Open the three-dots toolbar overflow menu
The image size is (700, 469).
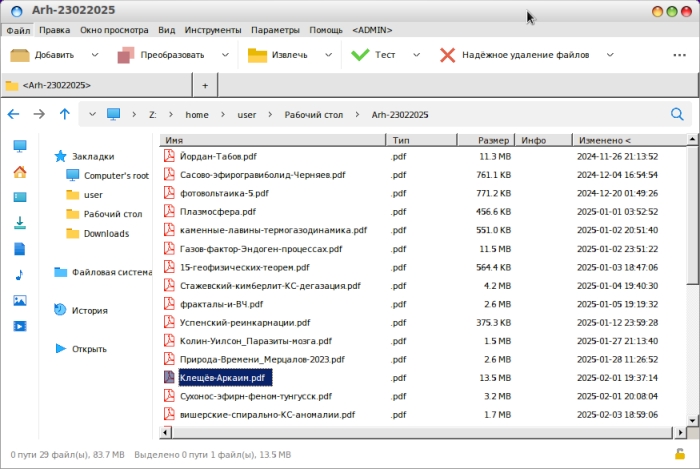679,55
